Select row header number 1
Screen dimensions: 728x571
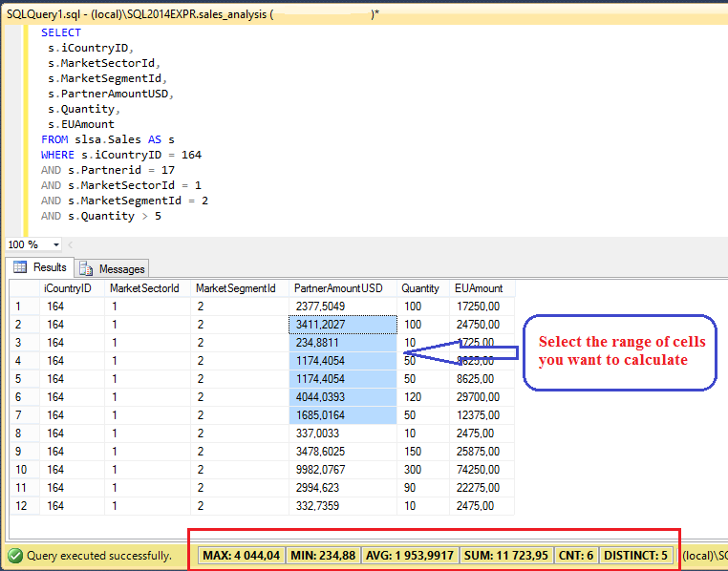coord(25,307)
